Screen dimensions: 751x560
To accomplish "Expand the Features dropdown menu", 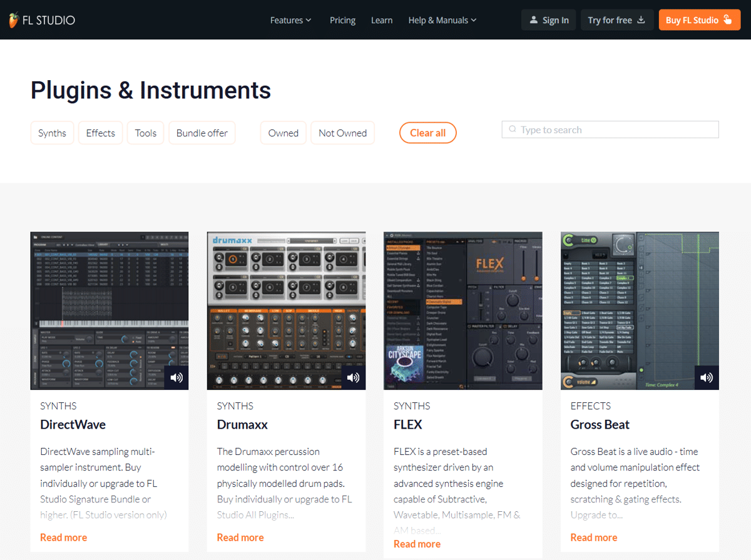I will pyautogui.click(x=290, y=20).
